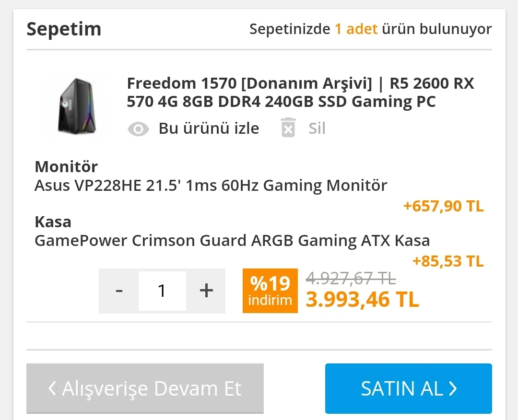The image size is (518, 420).
Task: Decrease quantity with the minus button
Action: (119, 291)
